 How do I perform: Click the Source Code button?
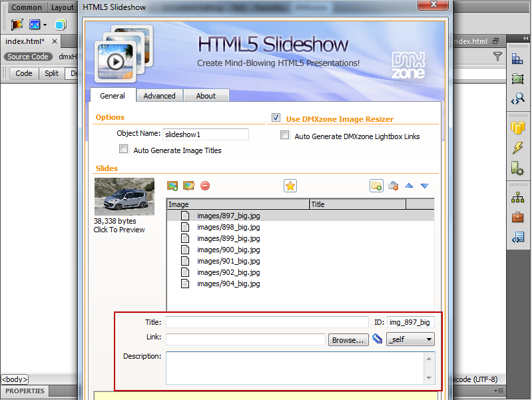pyautogui.click(x=28, y=57)
